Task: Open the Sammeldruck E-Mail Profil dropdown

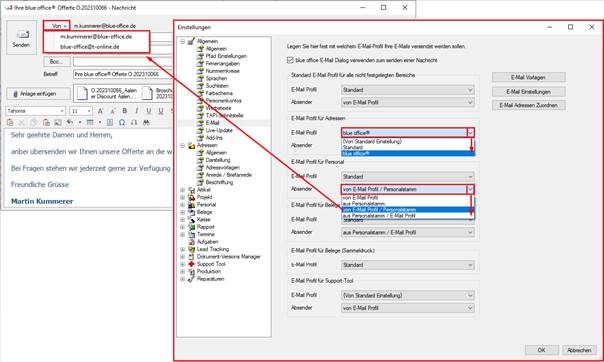Action: pos(408,265)
